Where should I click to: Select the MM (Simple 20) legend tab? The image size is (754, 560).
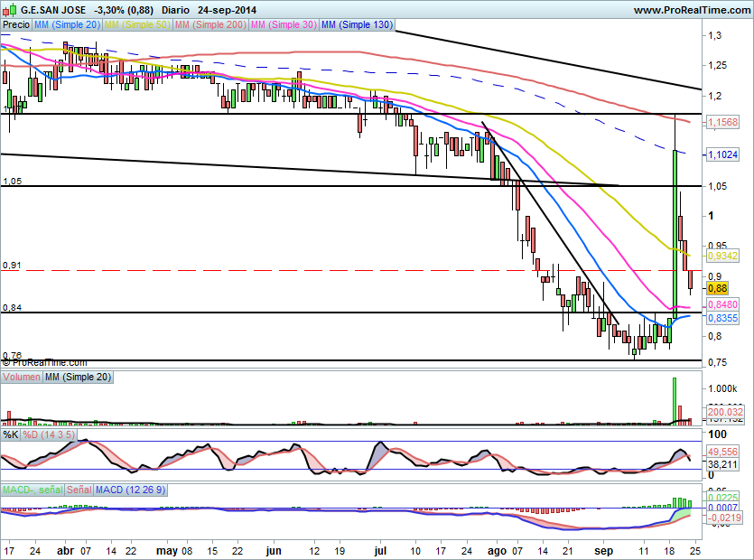(67, 25)
